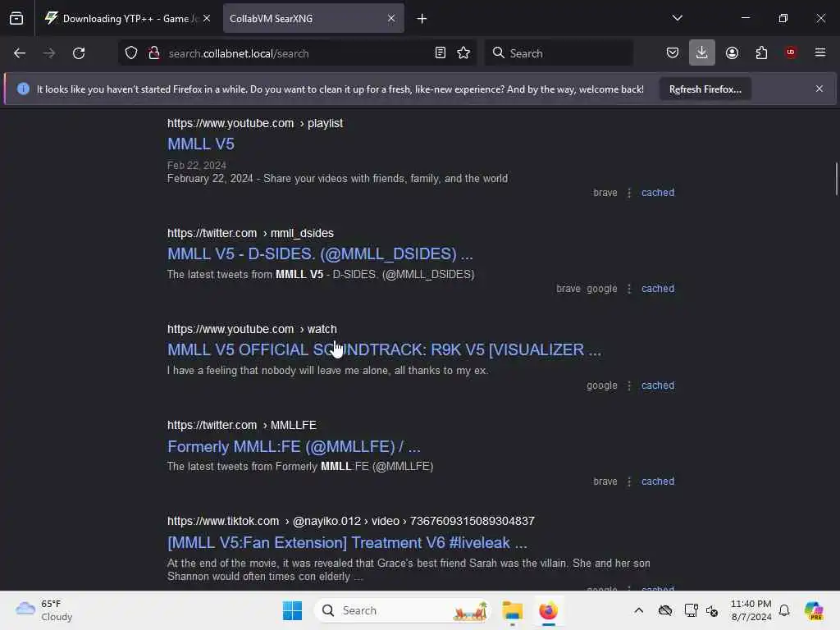The image size is (840, 630).
Task: Save page to Pocket
Action: tap(673, 52)
